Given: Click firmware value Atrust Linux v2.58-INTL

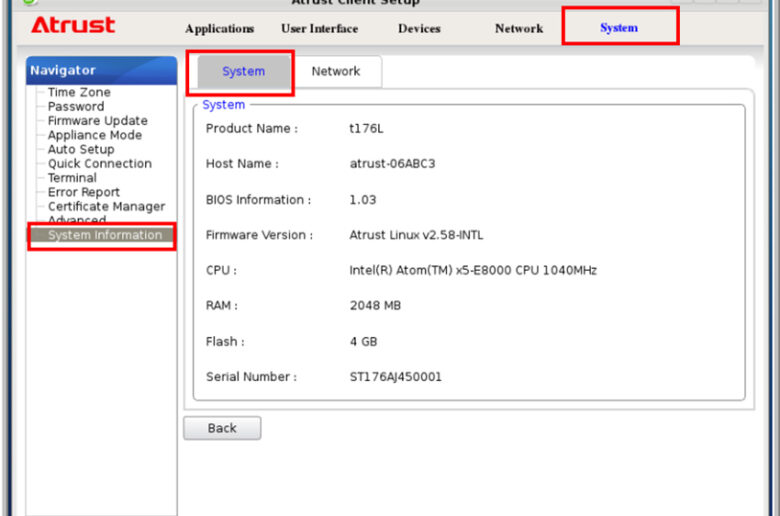Looking at the screenshot, I should 416,235.
